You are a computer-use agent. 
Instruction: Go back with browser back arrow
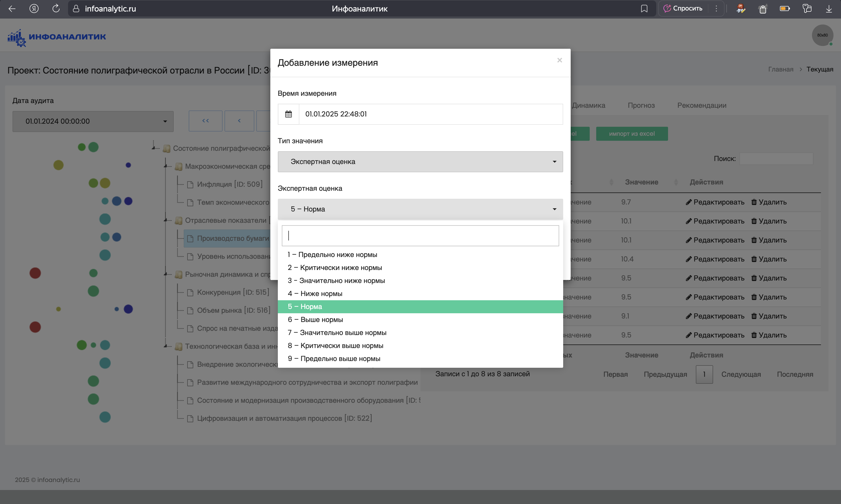click(12, 9)
